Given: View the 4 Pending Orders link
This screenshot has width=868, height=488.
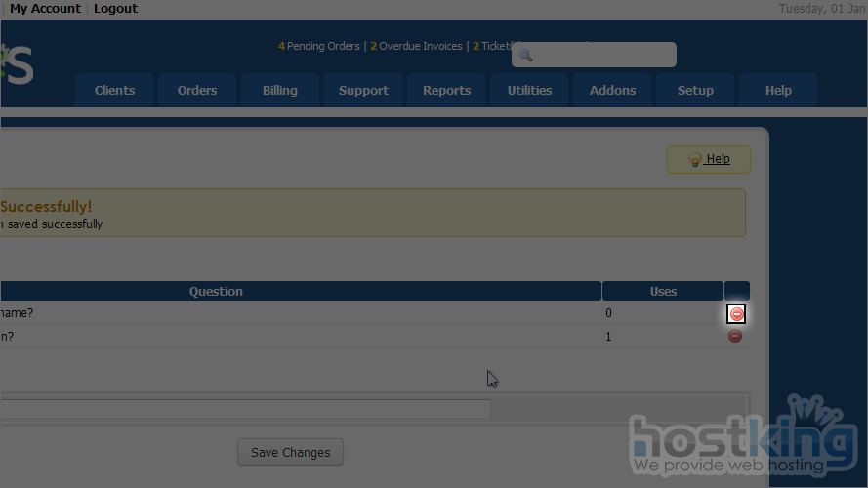Looking at the screenshot, I should [x=319, y=46].
